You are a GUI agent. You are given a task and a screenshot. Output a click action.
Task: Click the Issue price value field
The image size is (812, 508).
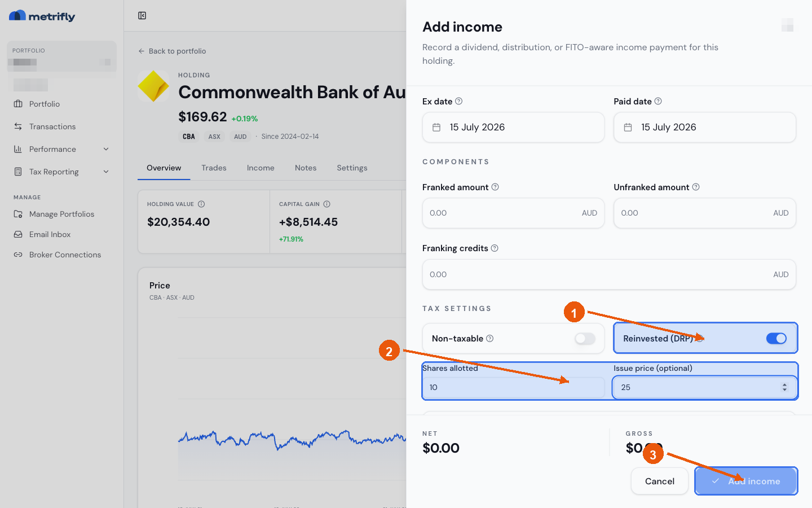pyautogui.click(x=705, y=387)
